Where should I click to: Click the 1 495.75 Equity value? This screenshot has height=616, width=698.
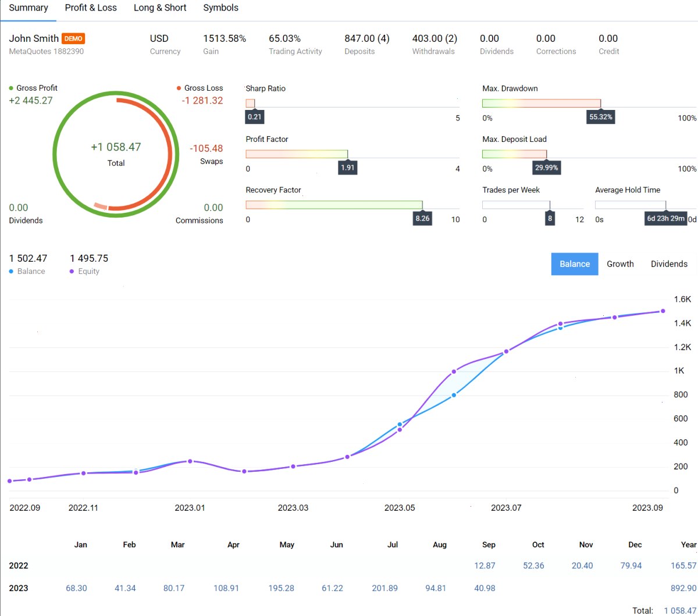pos(89,258)
